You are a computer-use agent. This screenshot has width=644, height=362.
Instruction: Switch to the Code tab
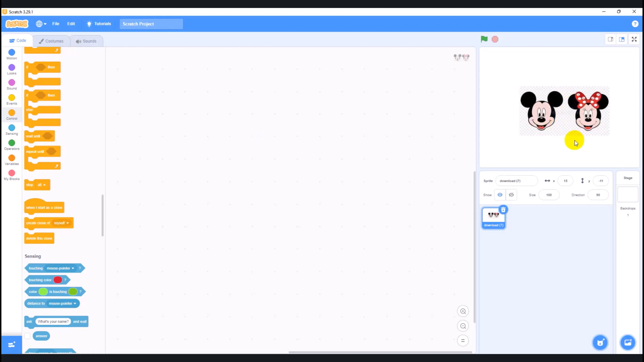point(17,41)
